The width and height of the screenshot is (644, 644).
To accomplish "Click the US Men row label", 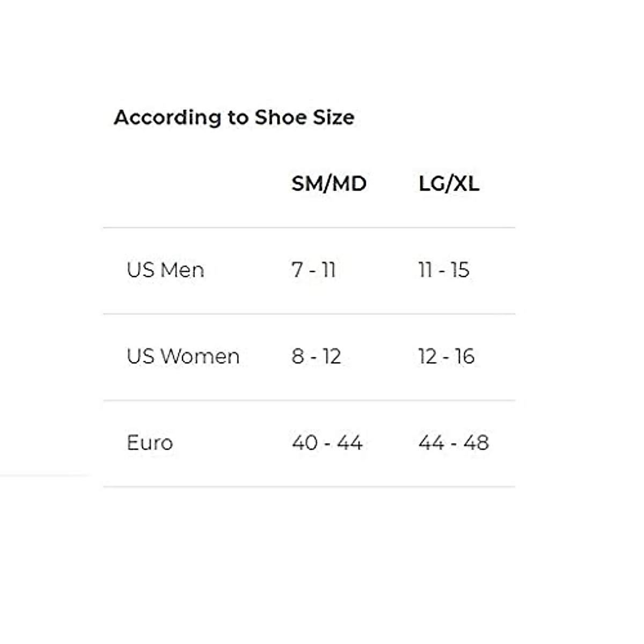I will (x=165, y=270).
